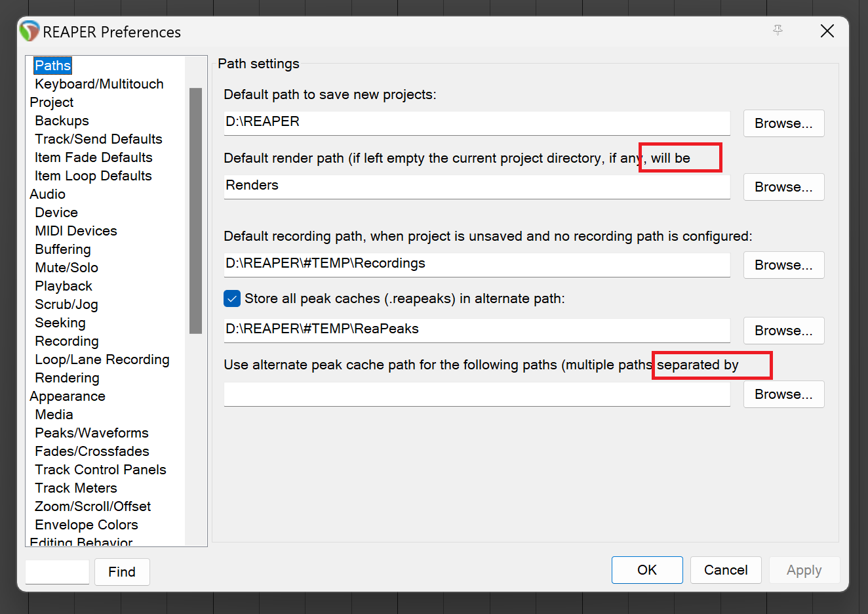Viewport: 868px width, 614px height.
Task: Click the preferences tree scrollbar thumb
Action: (x=195, y=211)
